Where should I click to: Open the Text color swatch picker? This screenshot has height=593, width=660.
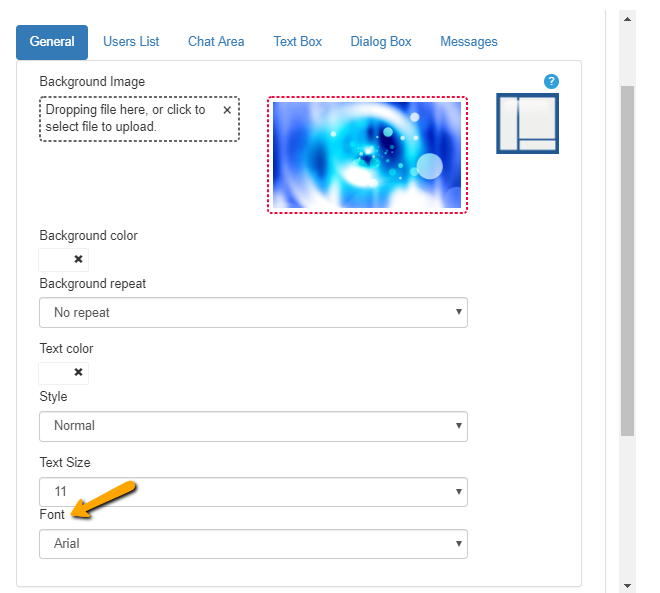[54, 372]
